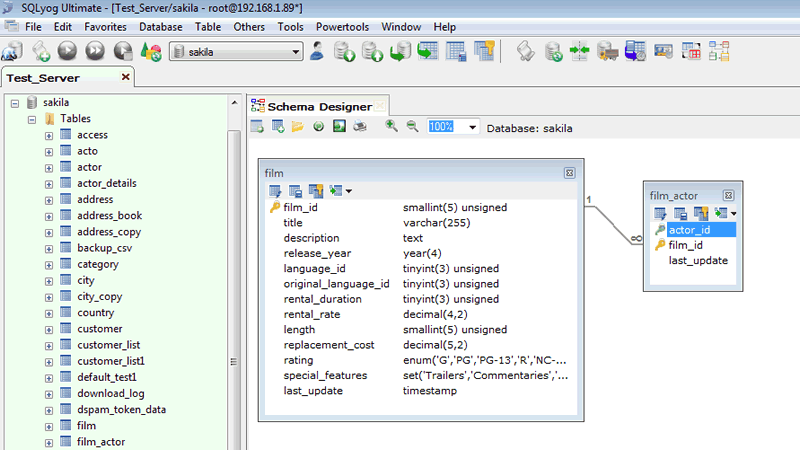
Task: Select the city_copy table in tree
Action: (99, 297)
